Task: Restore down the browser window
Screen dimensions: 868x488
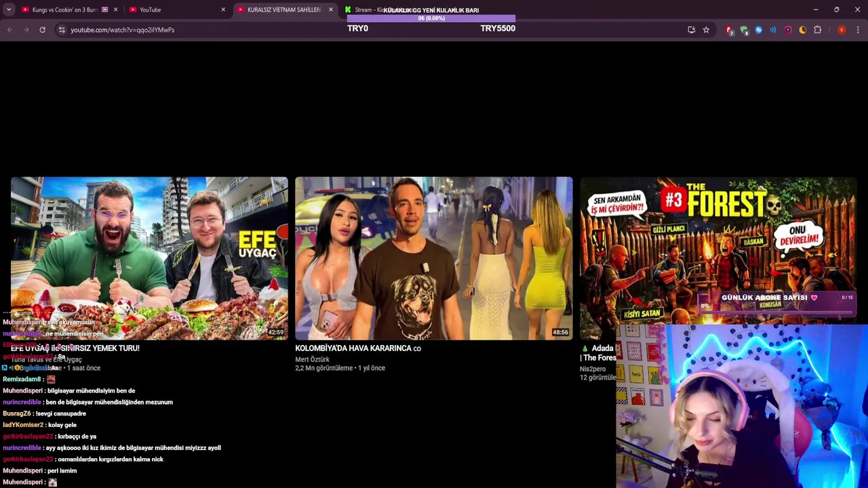Action: 837,9
